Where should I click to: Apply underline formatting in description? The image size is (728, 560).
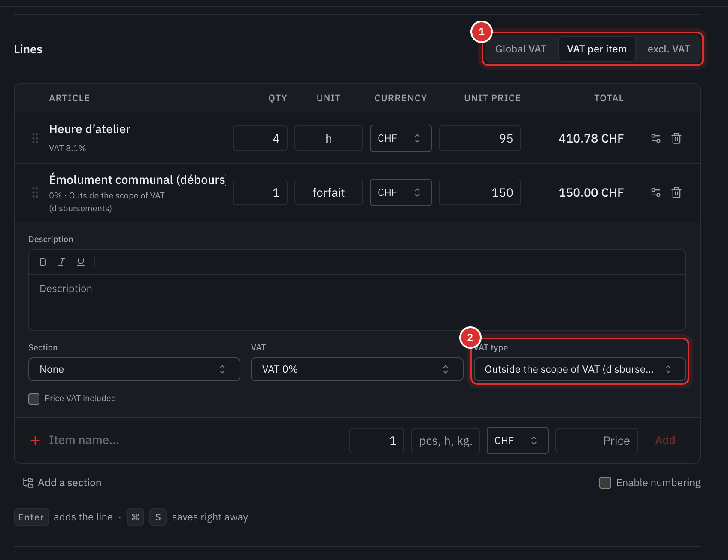[x=81, y=262]
